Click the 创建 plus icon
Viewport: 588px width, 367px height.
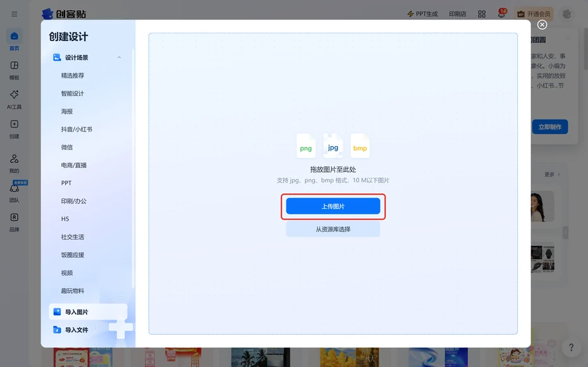(x=15, y=124)
